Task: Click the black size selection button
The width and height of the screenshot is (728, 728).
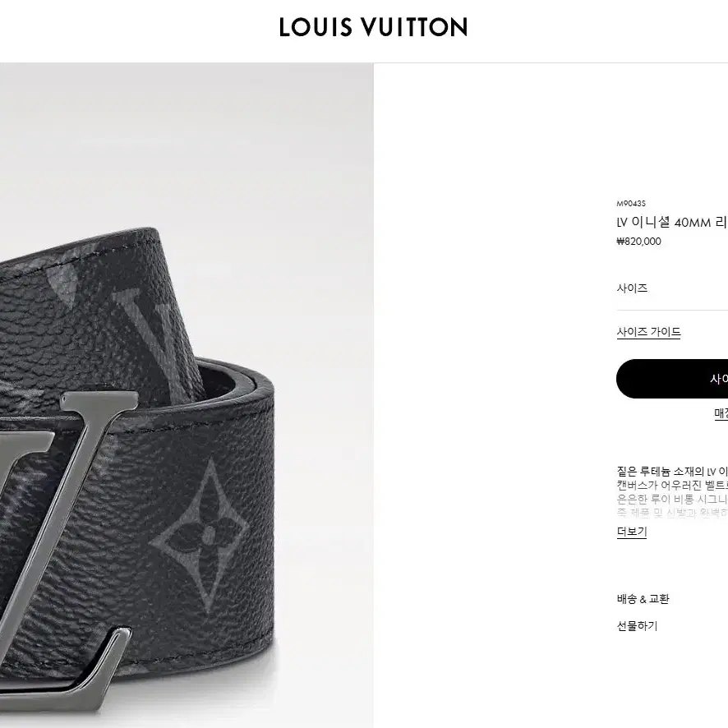Action: tap(672, 379)
